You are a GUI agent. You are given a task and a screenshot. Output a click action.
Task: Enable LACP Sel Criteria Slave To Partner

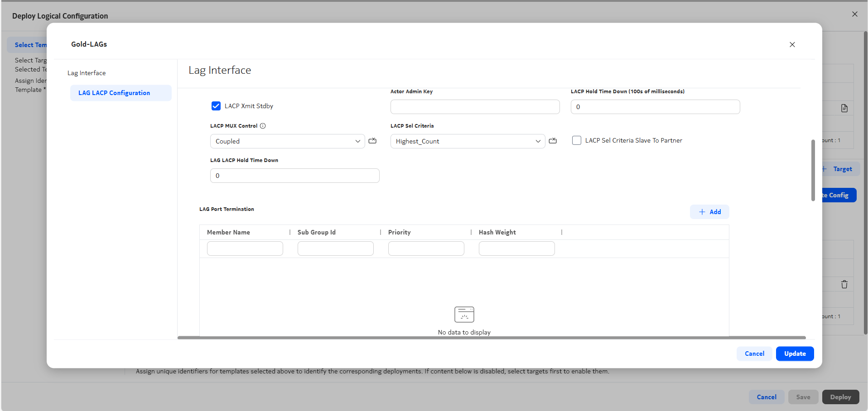click(x=577, y=140)
